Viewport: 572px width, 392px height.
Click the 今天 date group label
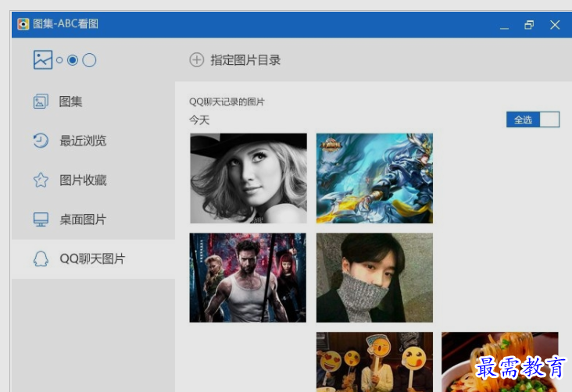point(199,120)
